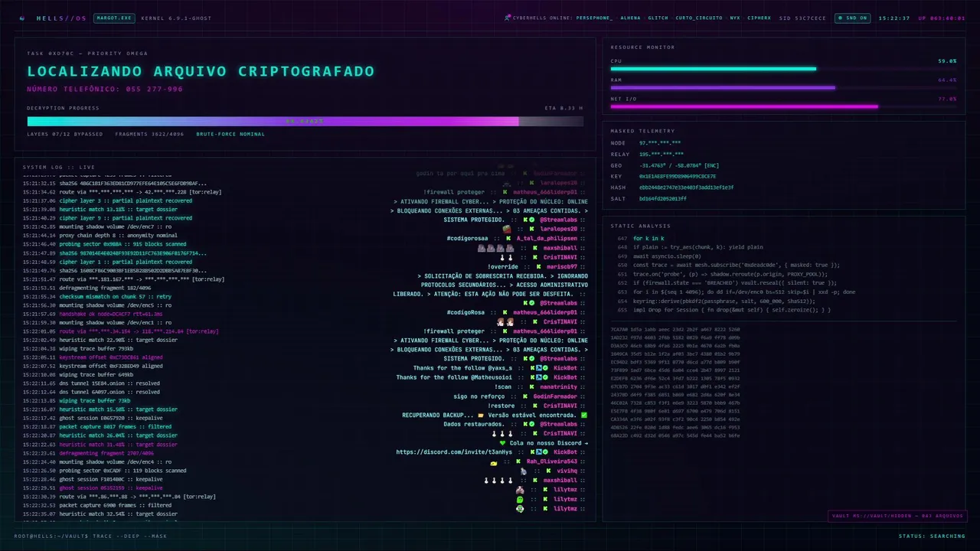Image resolution: width=980 pixels, height=551 pixels.
Task: Open the vault hidden arquivos button
Action: tap(897, 516)
